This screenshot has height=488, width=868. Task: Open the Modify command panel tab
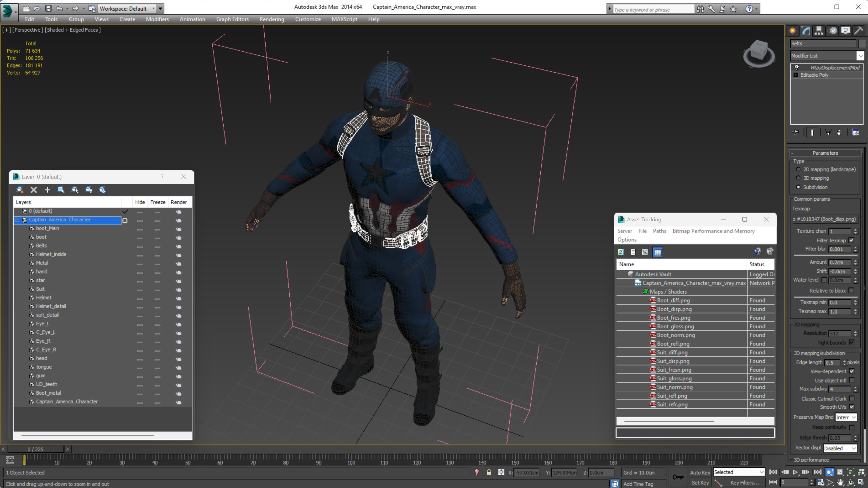[x=806, y=31]
